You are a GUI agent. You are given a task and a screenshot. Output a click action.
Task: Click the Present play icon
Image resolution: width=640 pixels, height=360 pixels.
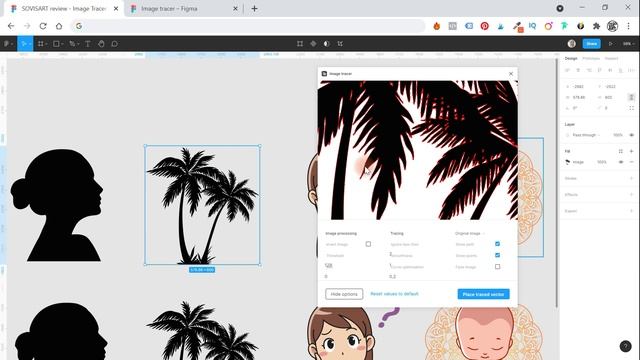pyautogui.click(x=611, y=44)
